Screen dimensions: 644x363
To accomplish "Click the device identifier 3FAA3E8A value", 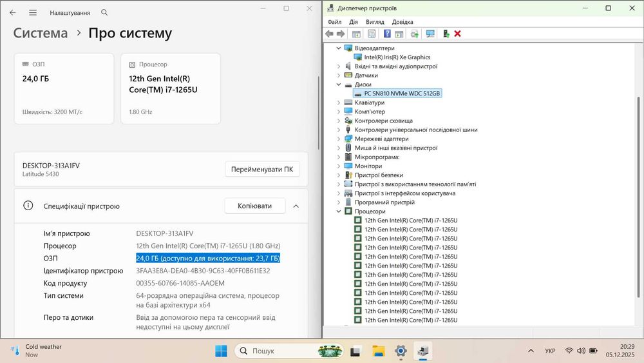I will click(203, 271).
